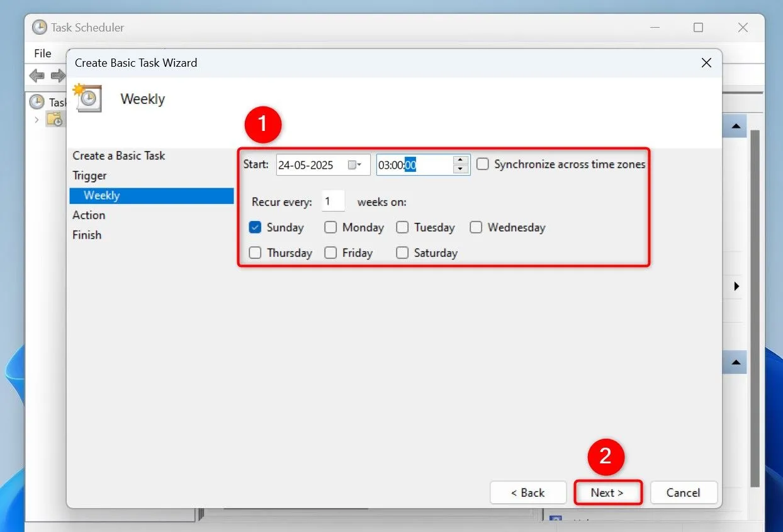This screenshot has height=532, width=783.
Task: Click the Task Scheduler clock icon in title bar
Action: (x=40, y=27)
